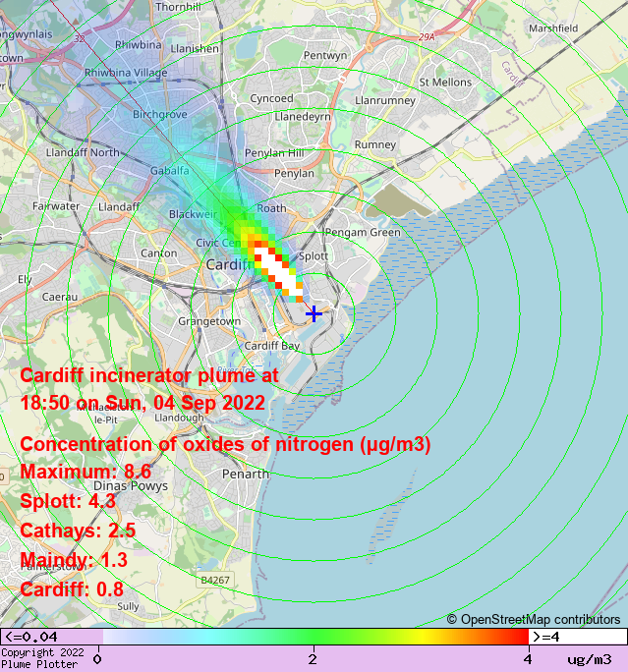Click the 'Rumney' map label
The height and width of the screenshot is (672, 628).
375,144
